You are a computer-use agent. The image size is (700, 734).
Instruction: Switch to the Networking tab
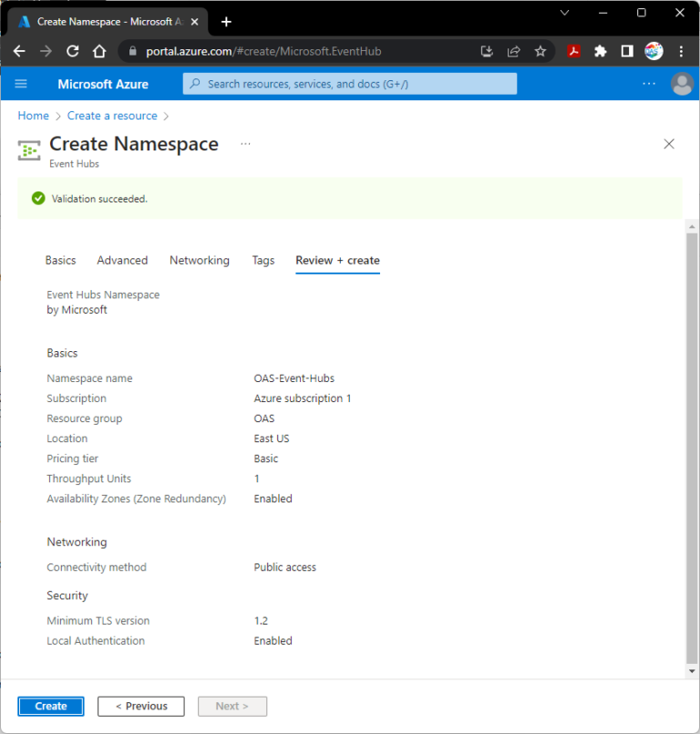click(199, 260)
